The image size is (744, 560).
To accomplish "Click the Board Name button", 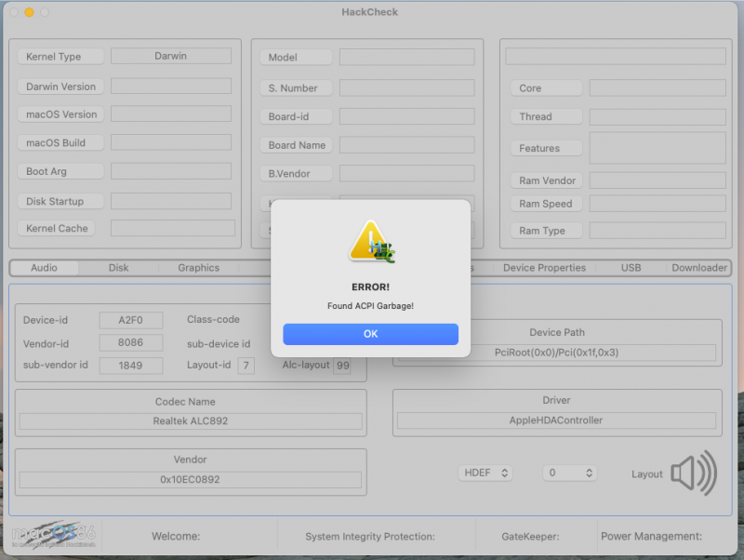I will (x=296, y=145).
